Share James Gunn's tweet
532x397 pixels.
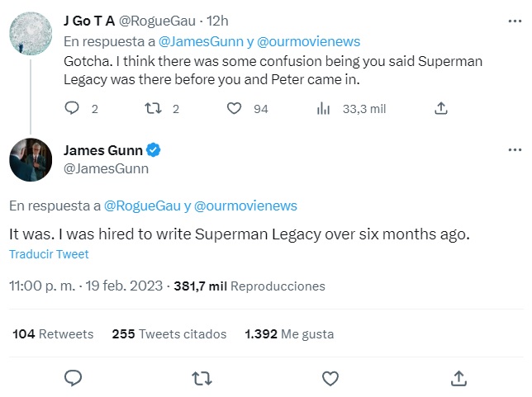click(x=459, y=378)
